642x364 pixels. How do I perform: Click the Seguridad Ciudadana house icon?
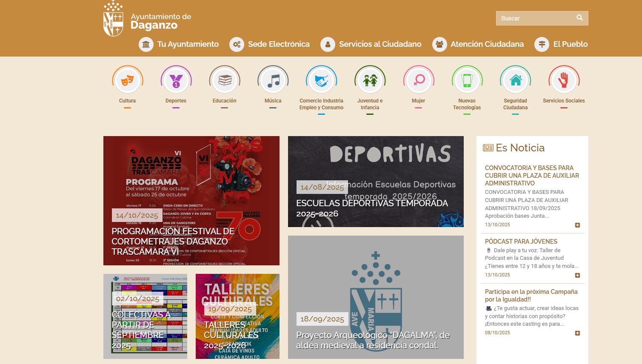pos(515,80)
